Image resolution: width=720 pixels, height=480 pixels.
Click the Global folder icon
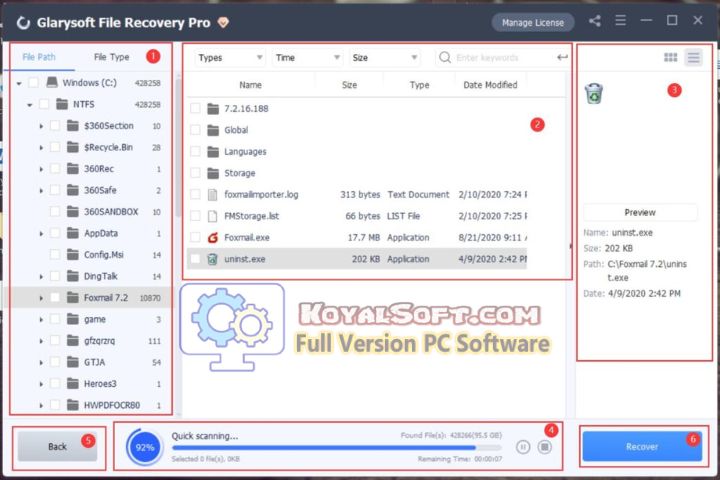(213, 130)
